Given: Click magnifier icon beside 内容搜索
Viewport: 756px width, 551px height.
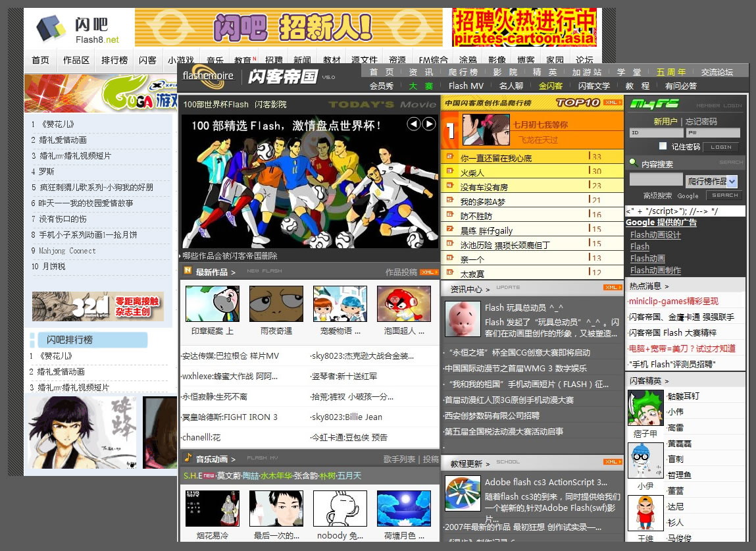Looking at the screenshot, I should point(634,163).
